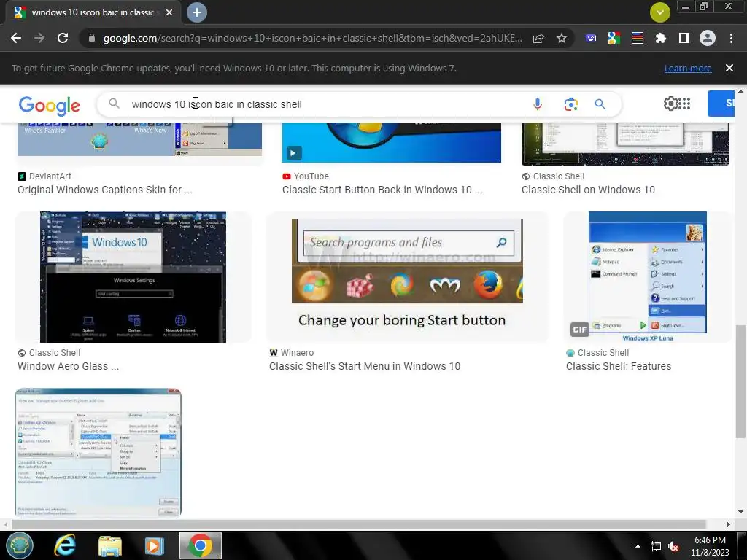The width and height of the screenshot is (747, 560).
Task: Bookmark this page with the star
Action: (562, 38)
